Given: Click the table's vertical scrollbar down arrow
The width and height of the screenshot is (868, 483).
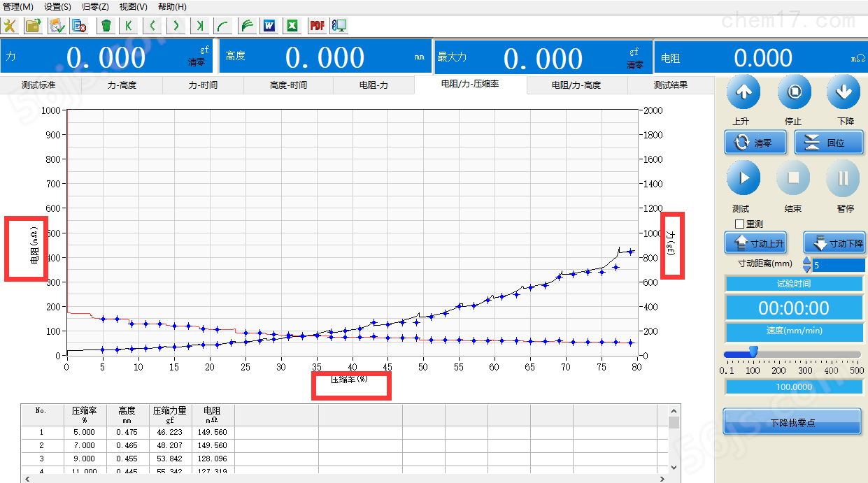Looking at the screenshot, I should click(x=674, y=467).
